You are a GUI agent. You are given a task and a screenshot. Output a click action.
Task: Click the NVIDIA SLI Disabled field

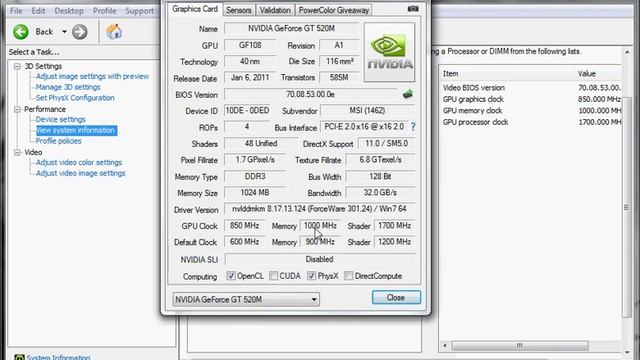(320, 259)
